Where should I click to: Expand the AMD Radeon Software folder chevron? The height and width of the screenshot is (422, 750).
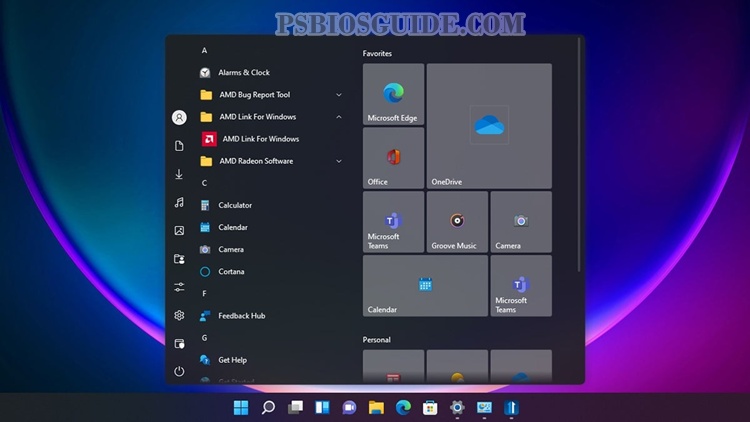[339, 161]
